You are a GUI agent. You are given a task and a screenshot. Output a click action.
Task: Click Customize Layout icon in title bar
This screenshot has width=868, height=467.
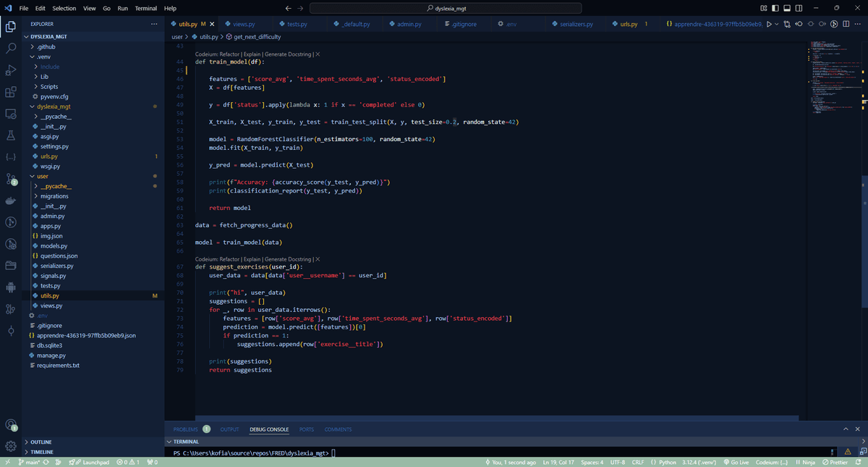click(764, 8)
